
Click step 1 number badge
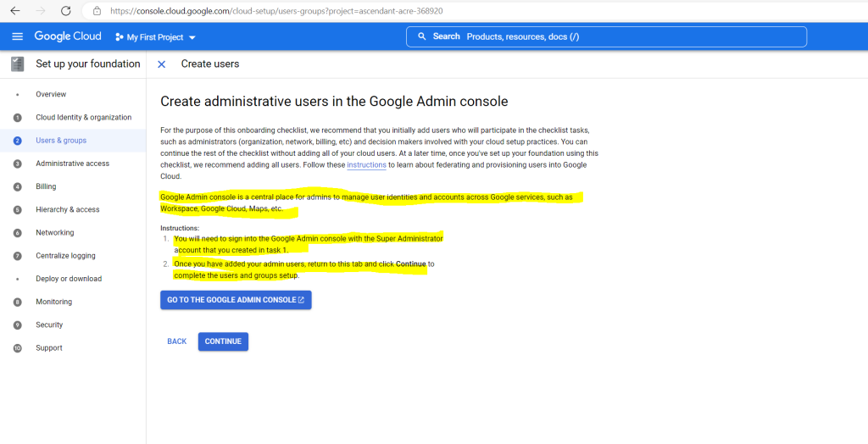coord(17,118)
